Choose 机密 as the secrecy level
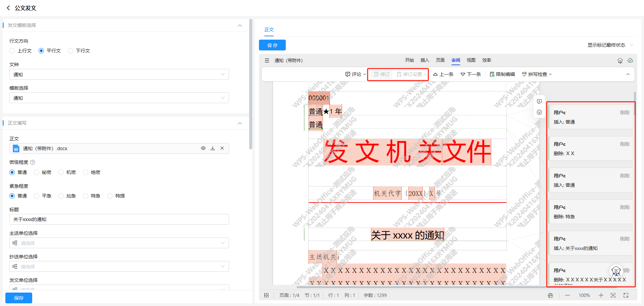 (61, 172)
